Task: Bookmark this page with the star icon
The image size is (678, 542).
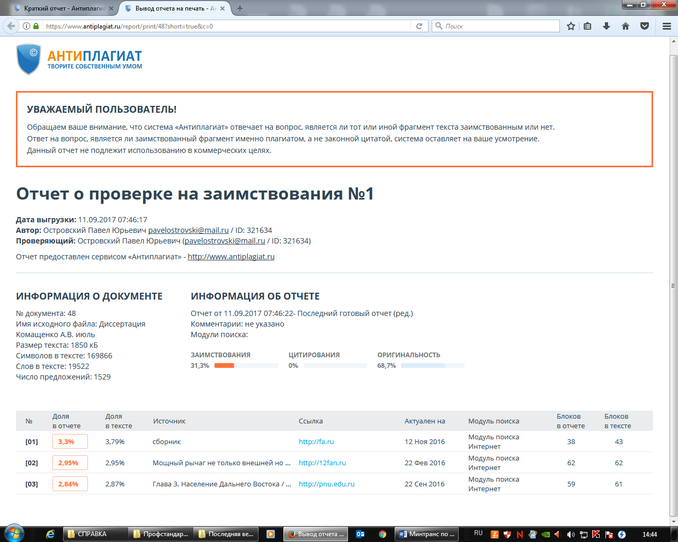Action: (x=571, y=26)
